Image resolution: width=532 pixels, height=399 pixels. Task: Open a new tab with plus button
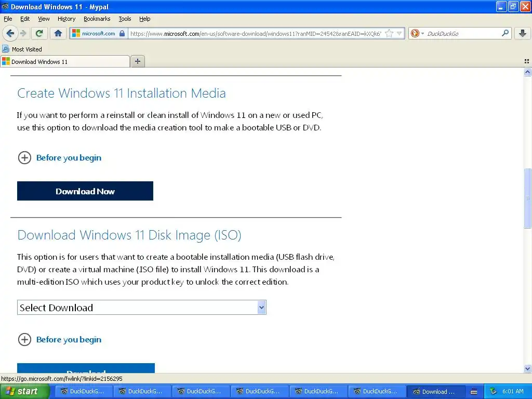coord(137,61)
